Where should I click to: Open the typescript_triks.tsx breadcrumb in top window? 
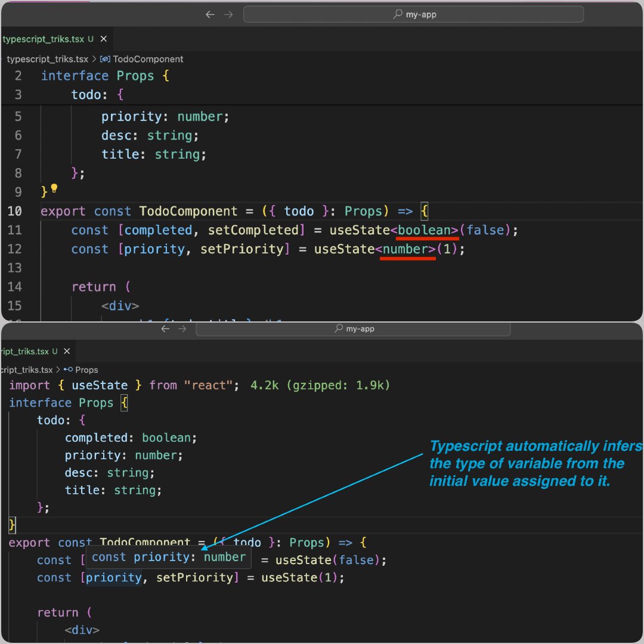pos(47,59)
